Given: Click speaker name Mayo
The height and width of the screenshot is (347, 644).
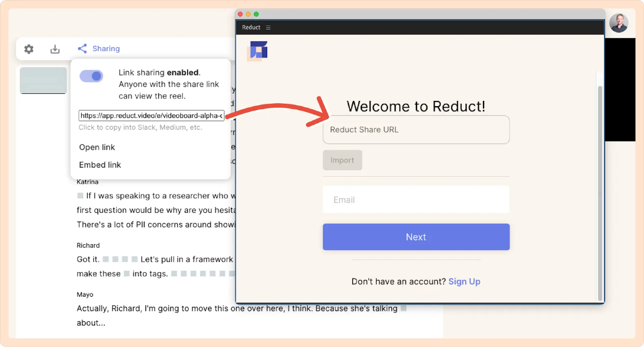Looking at the screenshot, I should 85,294.
